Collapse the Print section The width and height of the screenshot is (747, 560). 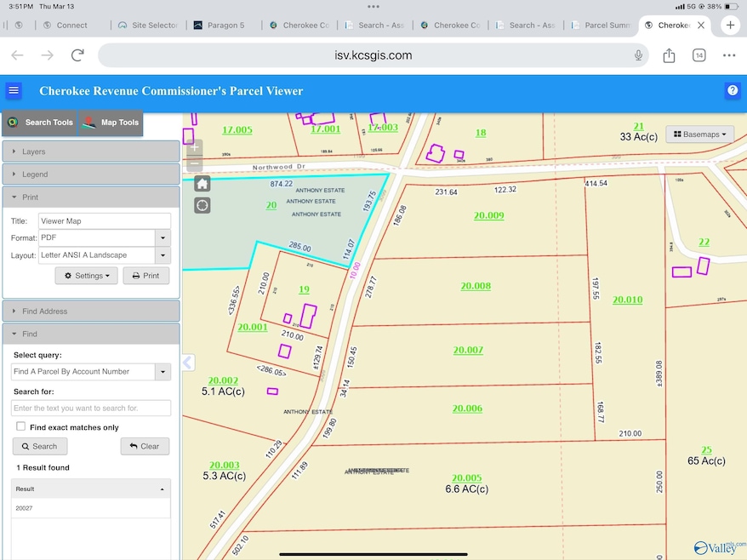91,197
